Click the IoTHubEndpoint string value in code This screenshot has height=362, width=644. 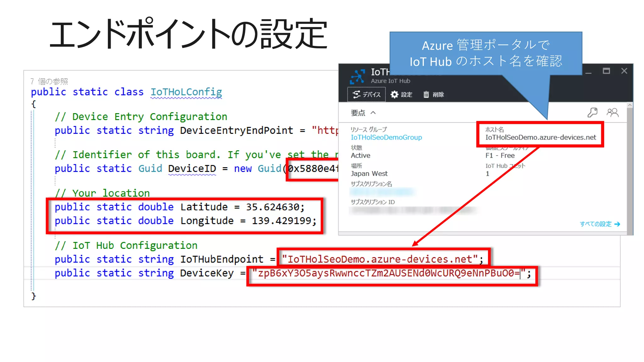coord(380,259)
